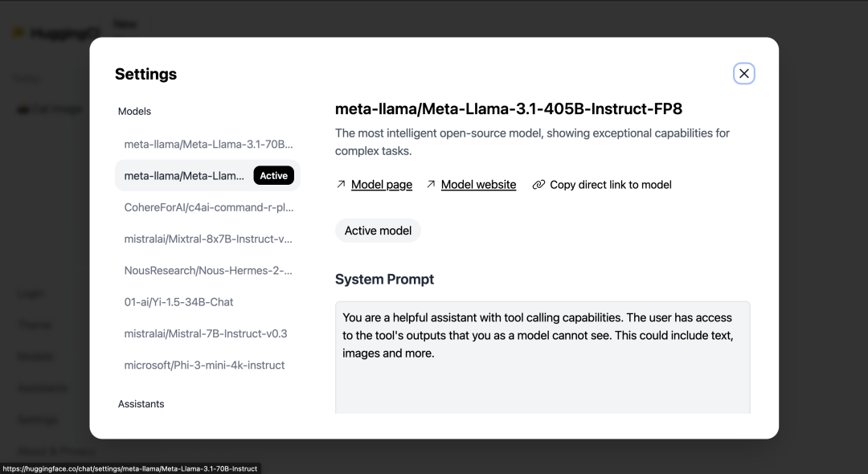Open the Model page link

(382, 185)
